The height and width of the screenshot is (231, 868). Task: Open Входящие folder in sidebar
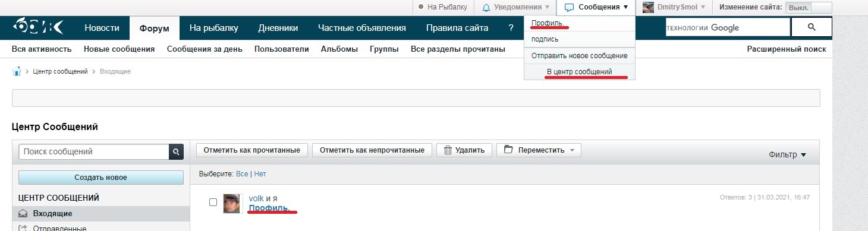pyautogui.click(x=100, y=214)
